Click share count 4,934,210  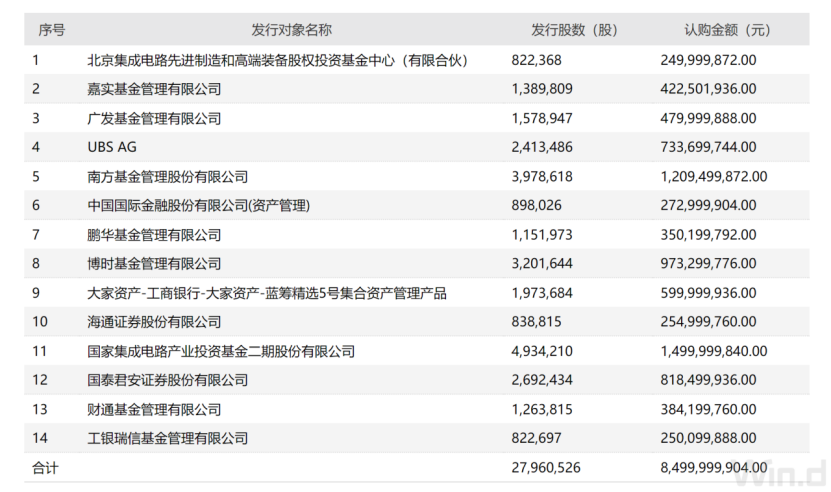542,351
